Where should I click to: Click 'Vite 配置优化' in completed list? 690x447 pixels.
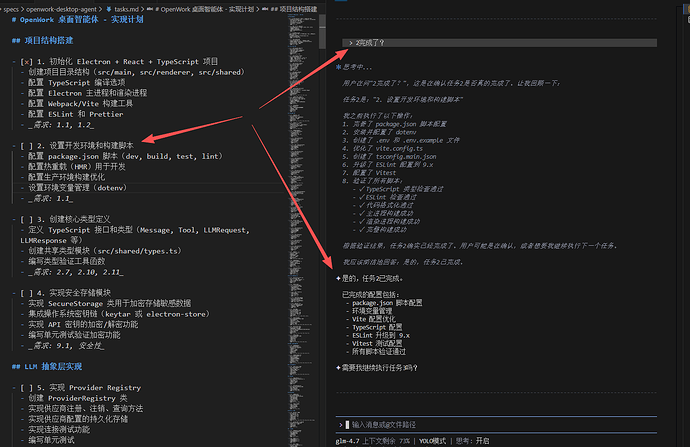374,319
